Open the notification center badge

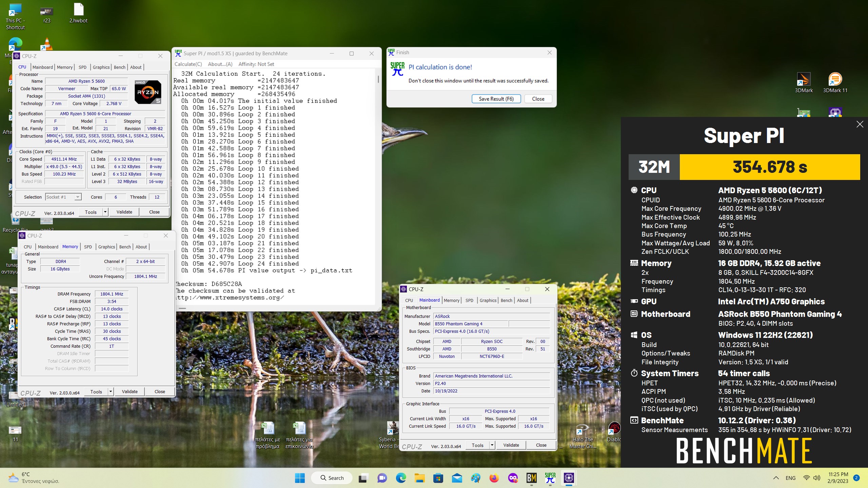click(x=856, y=478)
